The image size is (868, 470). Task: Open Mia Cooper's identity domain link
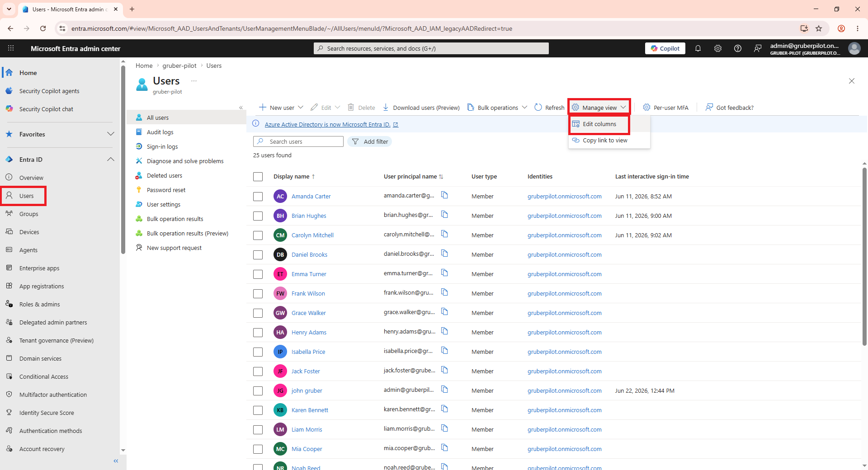[564, 449]
